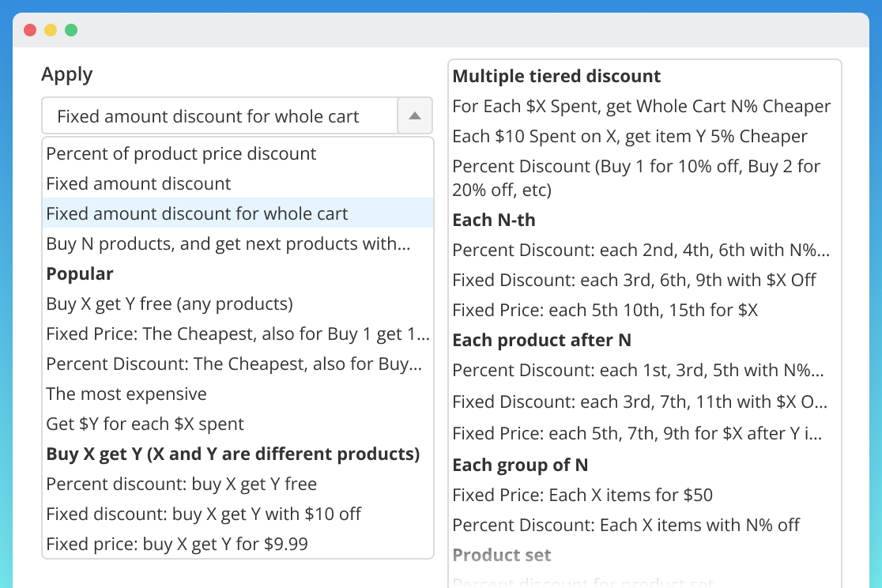882x588 pixels.
Task: Choose 'Percent Discount: Each X items with N% off'
Action: coord(626,526)
